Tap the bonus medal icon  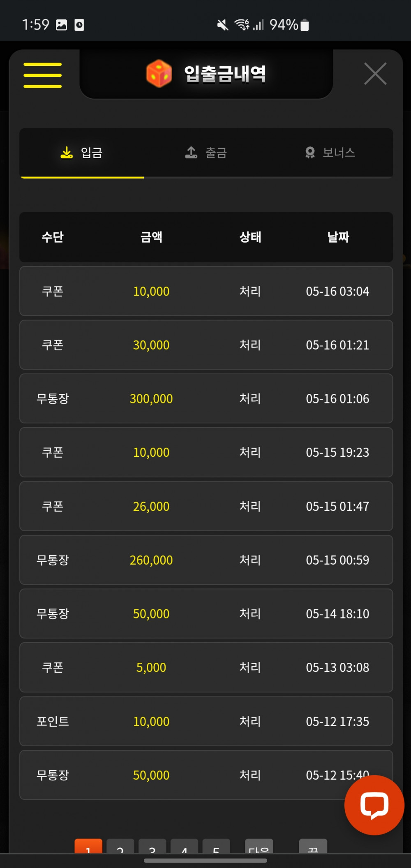(x=310, y=153)
